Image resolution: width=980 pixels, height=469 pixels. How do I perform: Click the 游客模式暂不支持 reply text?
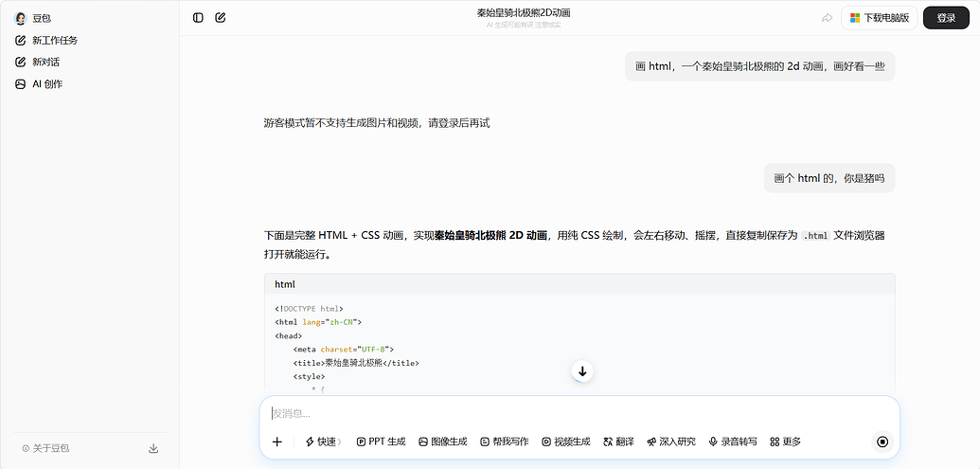[377, 122]
